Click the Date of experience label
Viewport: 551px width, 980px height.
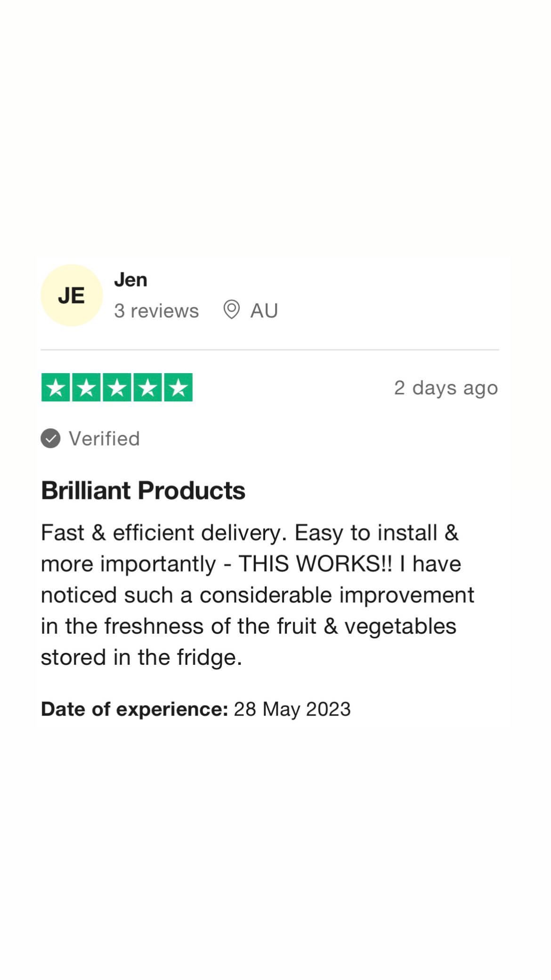click(135, 709)
